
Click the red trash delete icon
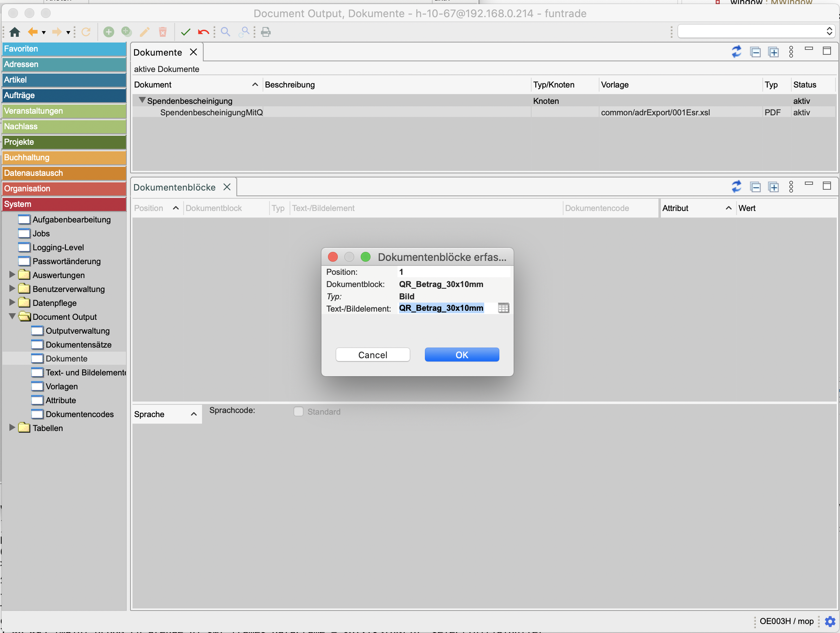point(163,32)
